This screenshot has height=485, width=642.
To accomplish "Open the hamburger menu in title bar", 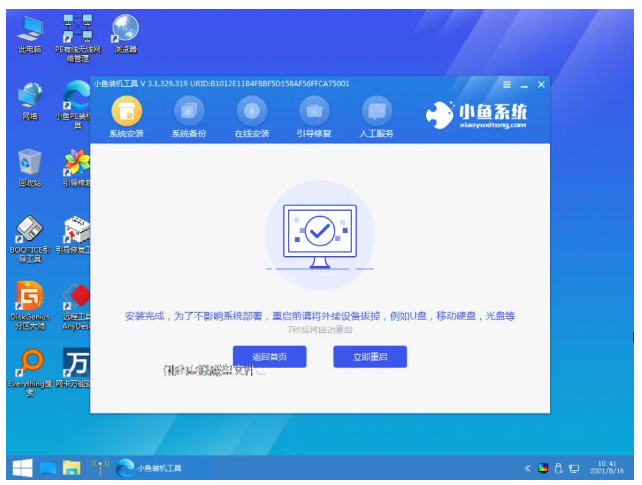I will click(507, 85).
